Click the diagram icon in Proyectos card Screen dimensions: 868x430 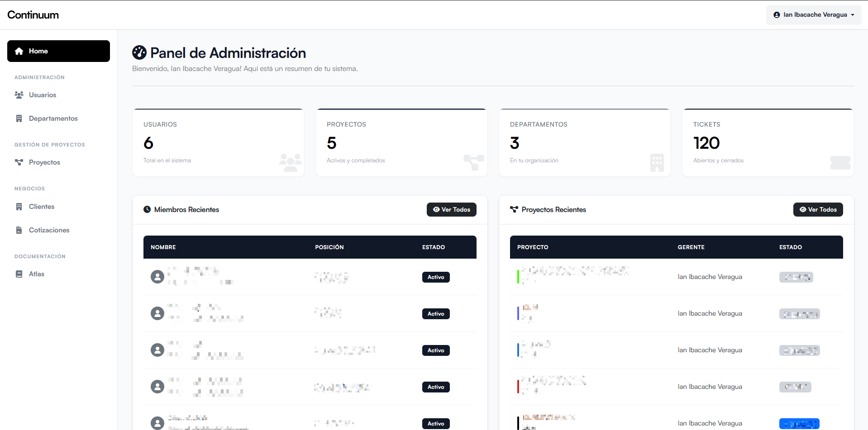(474, 163)
